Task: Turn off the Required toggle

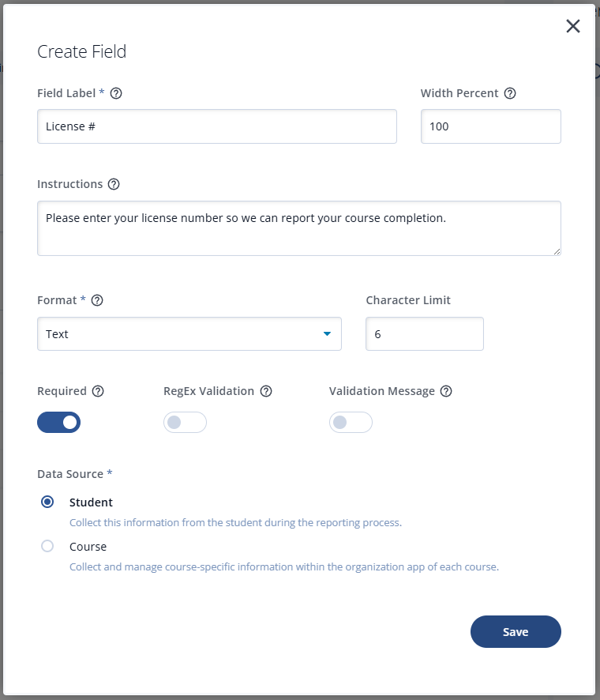Action: tap(59, 423)
